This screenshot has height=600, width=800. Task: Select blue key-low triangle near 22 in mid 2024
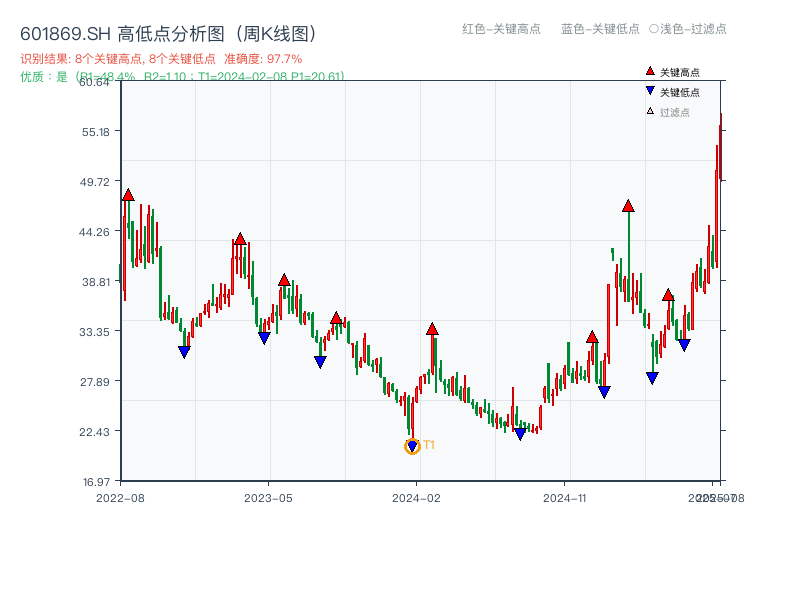[520, 434]
